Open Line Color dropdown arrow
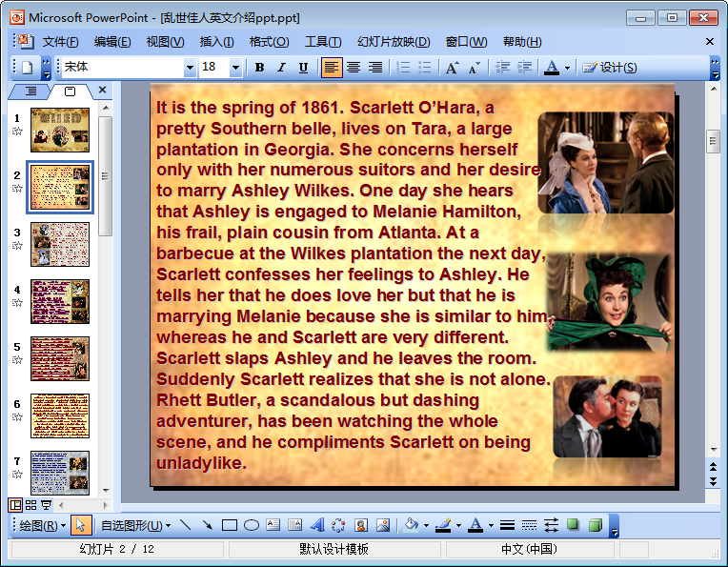The height and width of the screenshot is (567, 728). click(x=458, y=526)
